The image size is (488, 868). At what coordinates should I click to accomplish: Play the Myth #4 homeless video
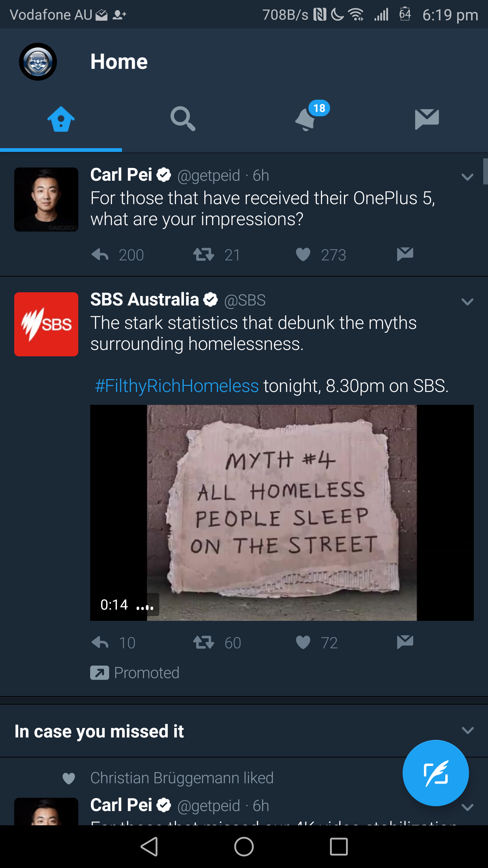(x=282, y=513)
